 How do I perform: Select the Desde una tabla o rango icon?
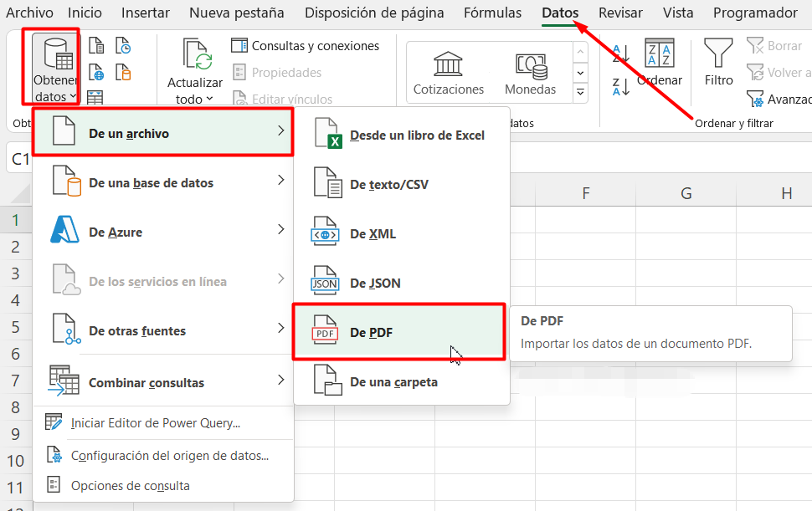tap(95, 96)
